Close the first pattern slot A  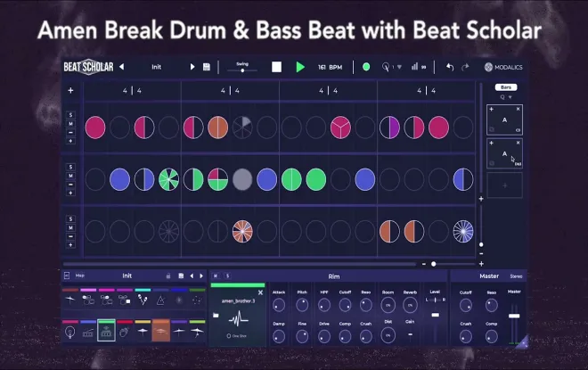point(518,109)
